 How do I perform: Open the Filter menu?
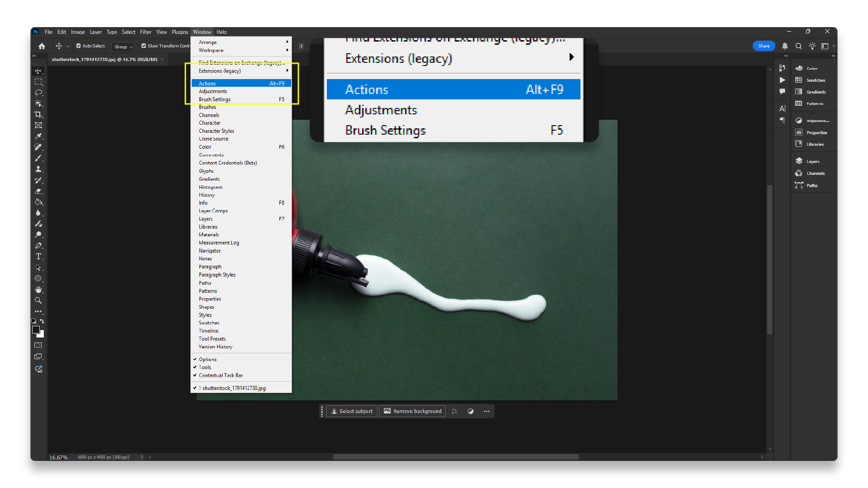tap(146, 32)
